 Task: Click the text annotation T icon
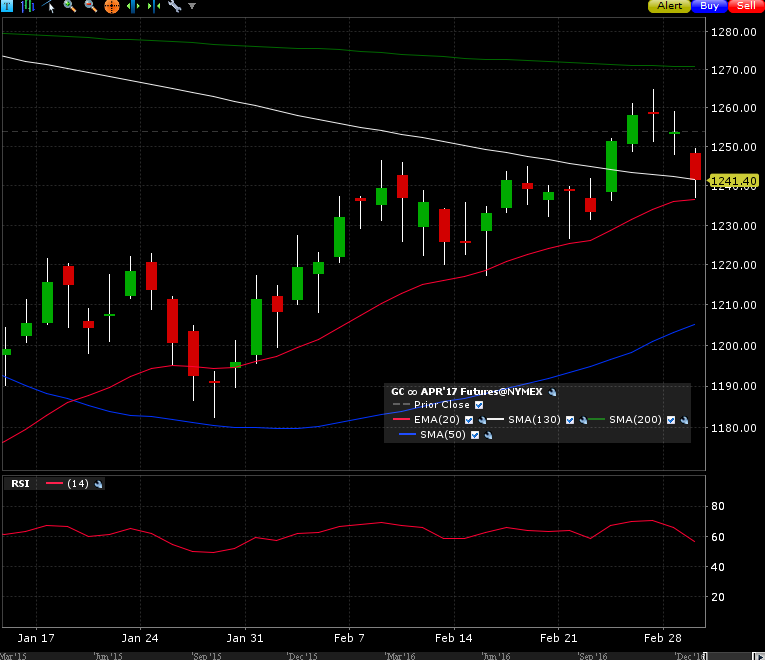pyautogui.click(x=5, y=6)
